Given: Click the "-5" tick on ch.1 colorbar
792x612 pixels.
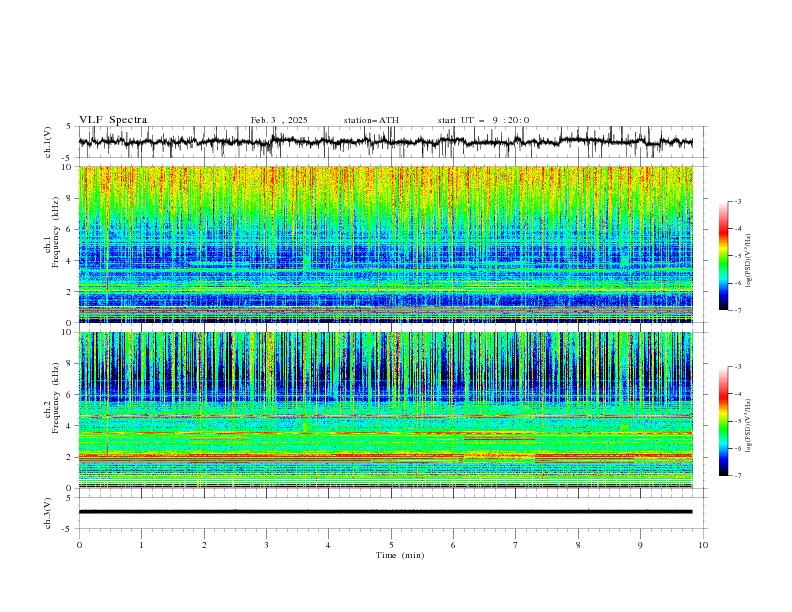Looking at the screenshot, I should 737,256.
